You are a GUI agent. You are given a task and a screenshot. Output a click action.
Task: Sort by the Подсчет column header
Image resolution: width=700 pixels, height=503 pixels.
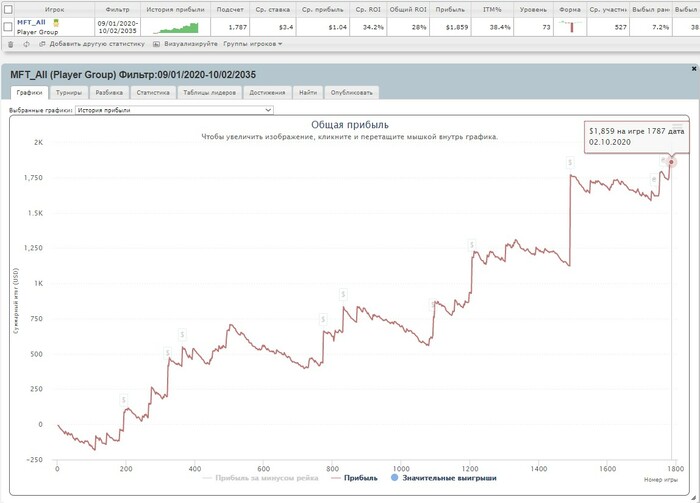click(x=230, y=9)
